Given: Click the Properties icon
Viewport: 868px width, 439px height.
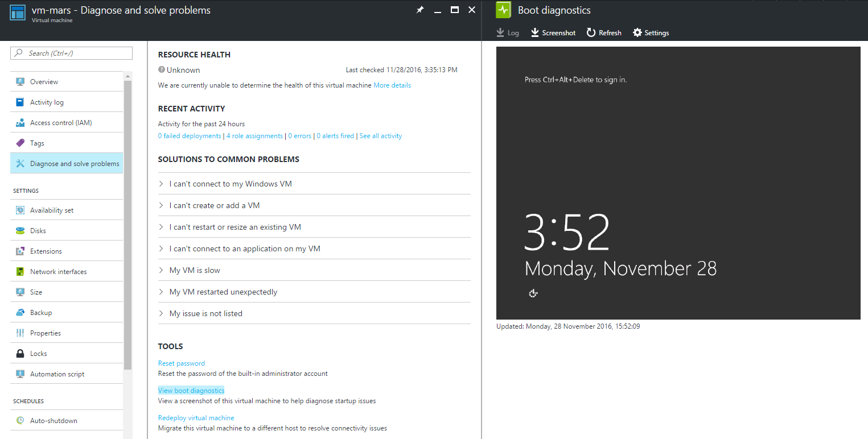Looking at the screenshot, I should coord(20,333).
